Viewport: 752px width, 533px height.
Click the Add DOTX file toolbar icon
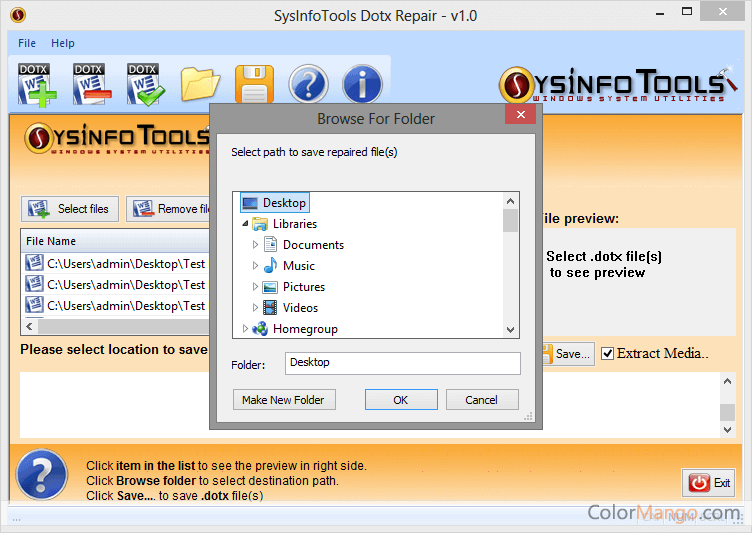37,84
